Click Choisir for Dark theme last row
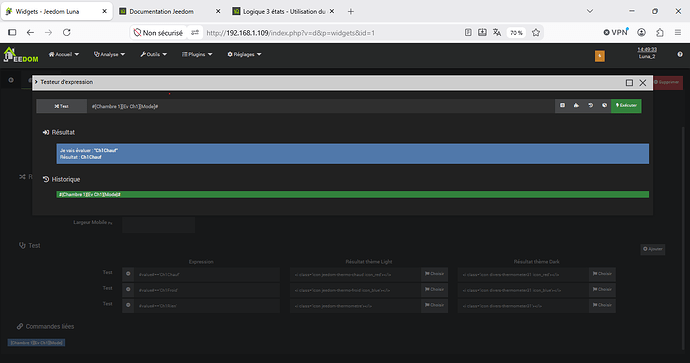Screen dimensions: 690x363 pos(602,305)
